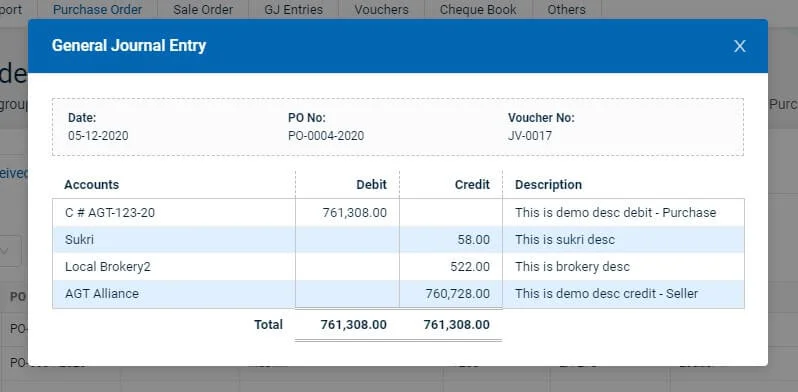
Task: Click the Accounts column header
Action: (x=92, y=184)
